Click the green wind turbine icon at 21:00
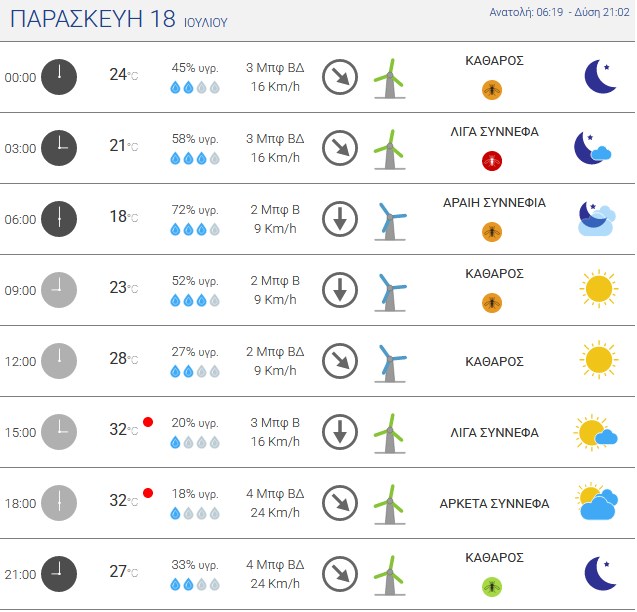Viewport: 637px width, 612px height. [x=389, y=576]
